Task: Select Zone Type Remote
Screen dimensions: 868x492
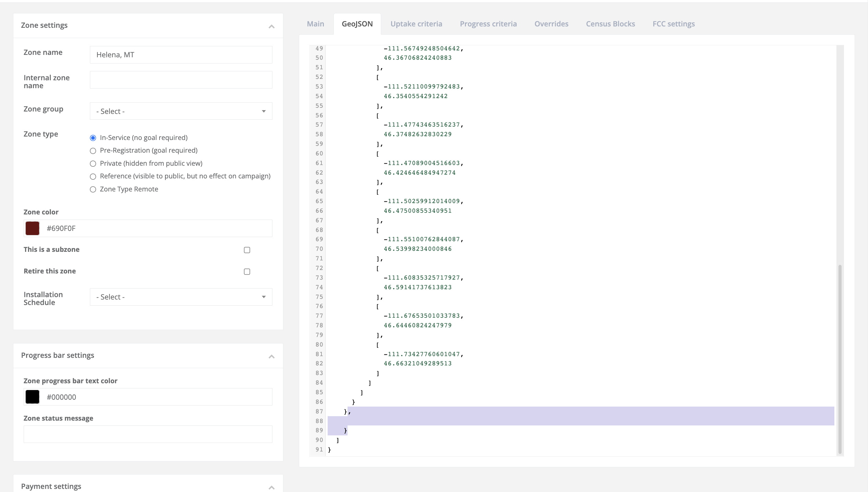Action: (x=93, y=189)
